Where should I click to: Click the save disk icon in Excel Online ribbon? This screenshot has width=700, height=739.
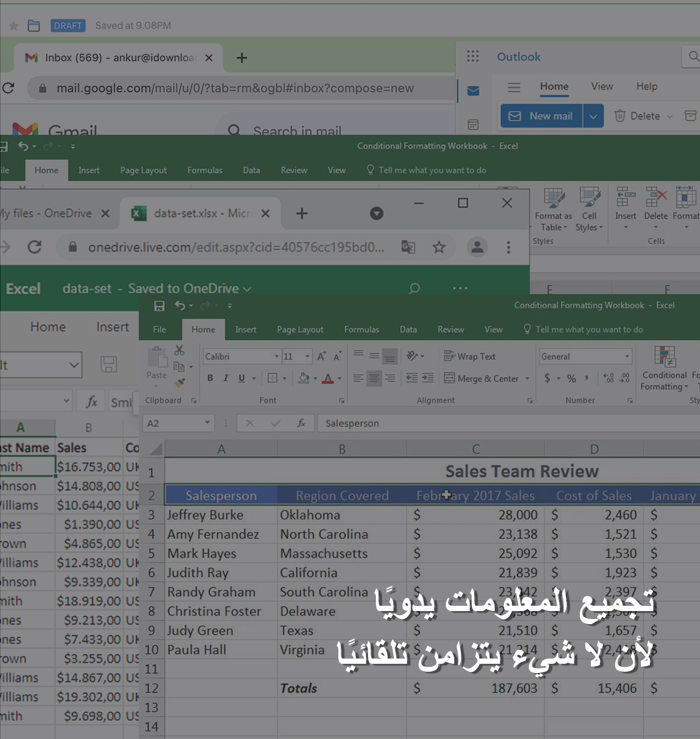(109, 364)
